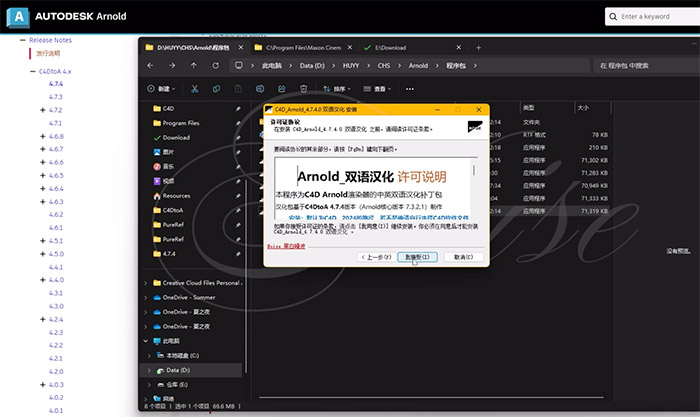Expand the 4.0.3 release notes entry
The width and height of the screenshot is (700, 417).
[x=42, y=384]
